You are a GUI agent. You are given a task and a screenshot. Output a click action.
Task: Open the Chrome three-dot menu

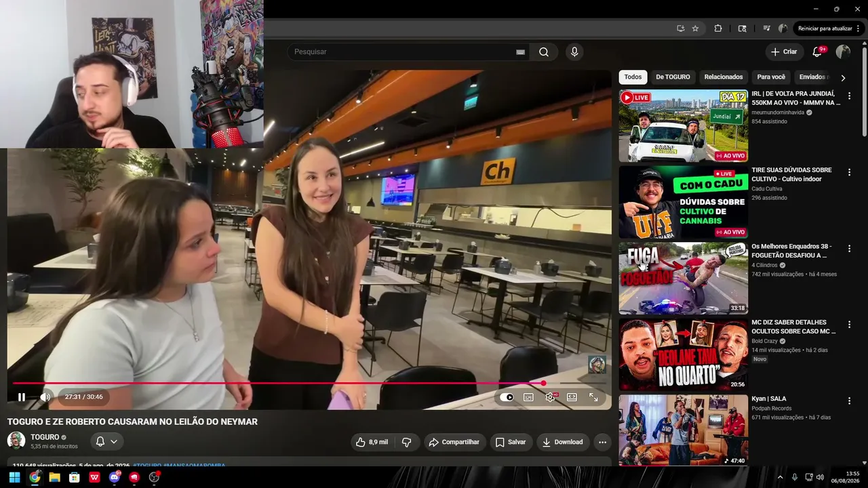click(859, 28)
